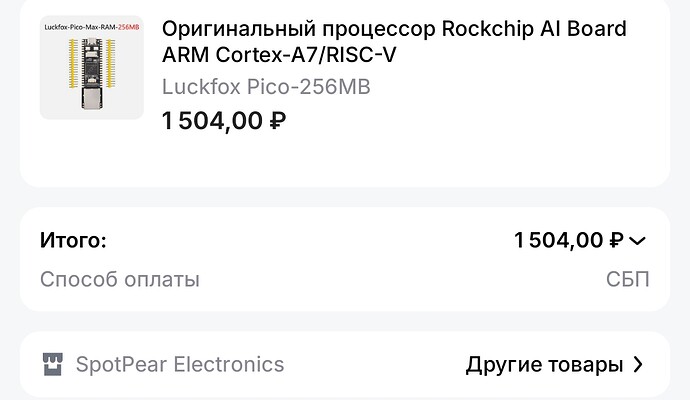Open the SpotPear Electronics store icon
The image size is (690, 400).
coord(53,365)
